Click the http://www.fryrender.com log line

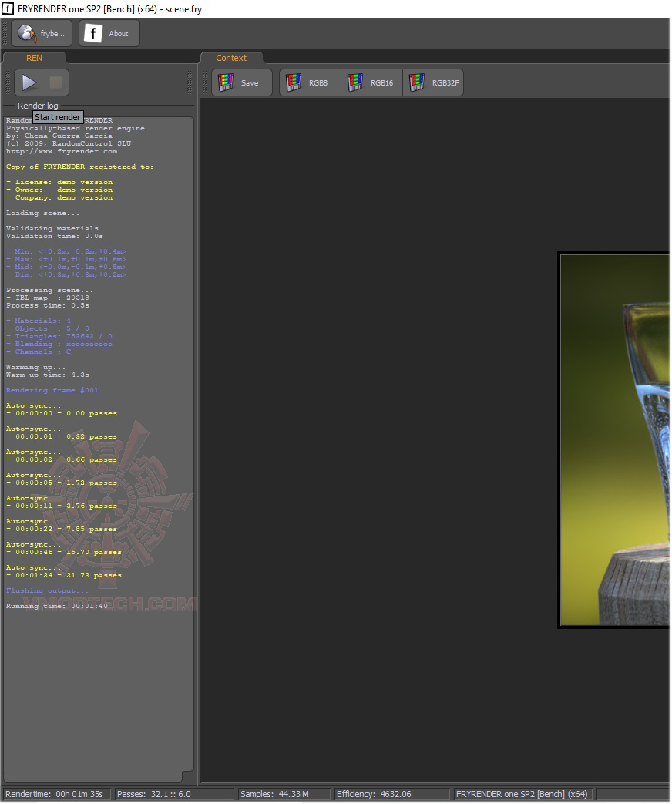click(x=62, y=152)
